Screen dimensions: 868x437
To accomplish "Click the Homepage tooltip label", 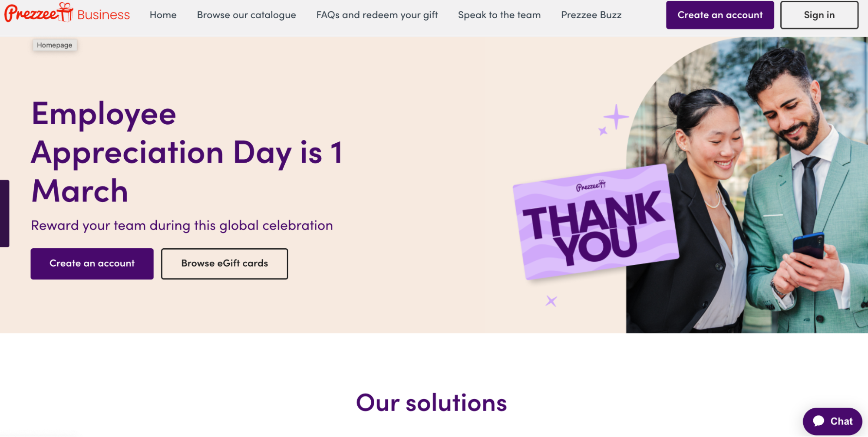I will coord(55,45).
